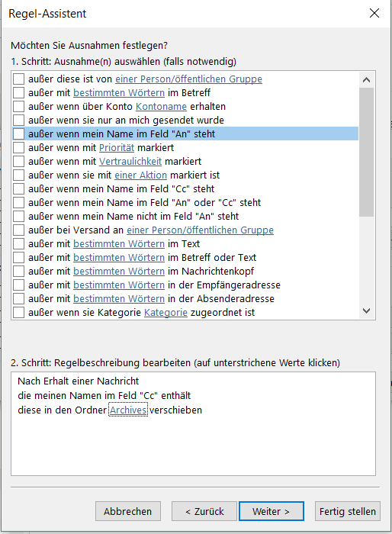
Task: Click the scroll-down arrow of the exceptions list
Action: (367, 310)
